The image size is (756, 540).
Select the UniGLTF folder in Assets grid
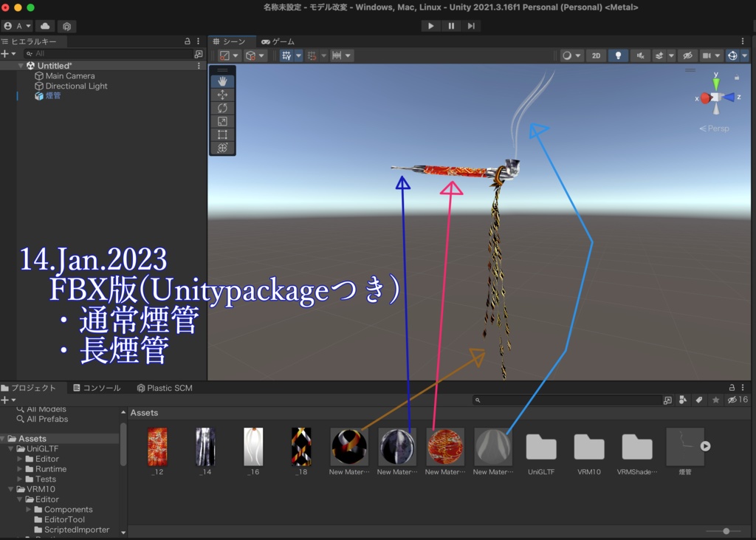[541, 448]
